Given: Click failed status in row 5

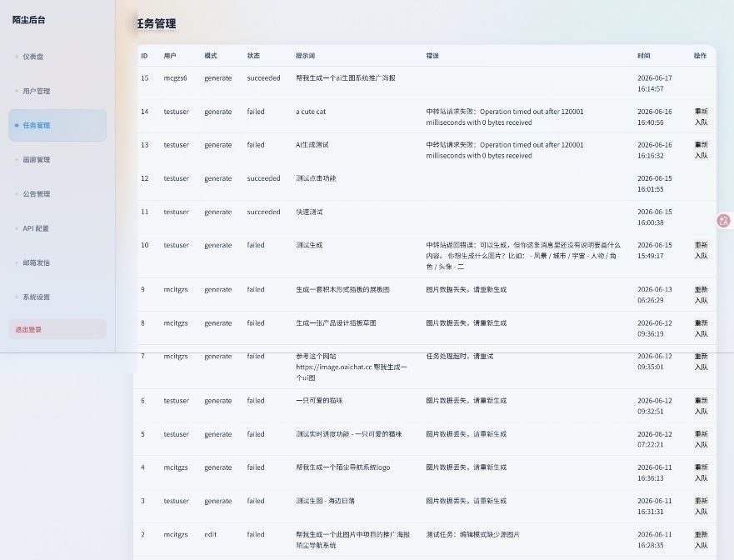Looking at the screenshot, I should point(256,434).
